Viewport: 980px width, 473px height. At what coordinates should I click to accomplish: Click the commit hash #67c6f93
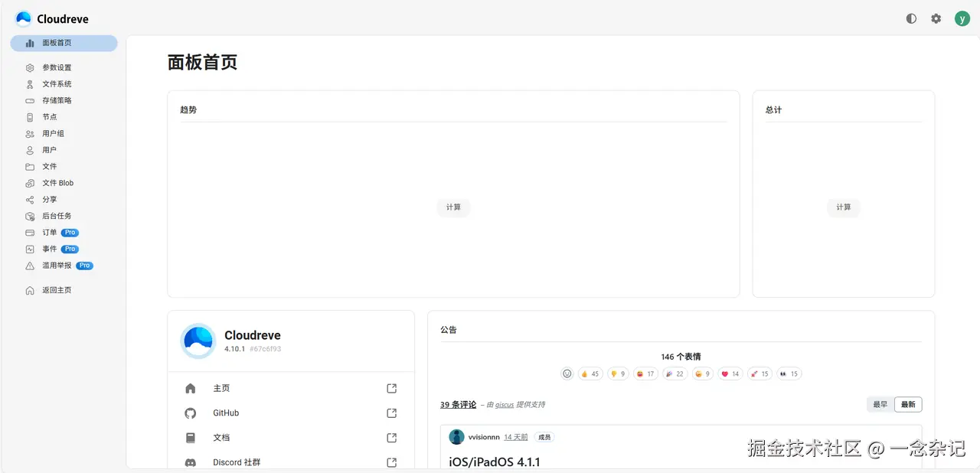(x=265, y=349)
